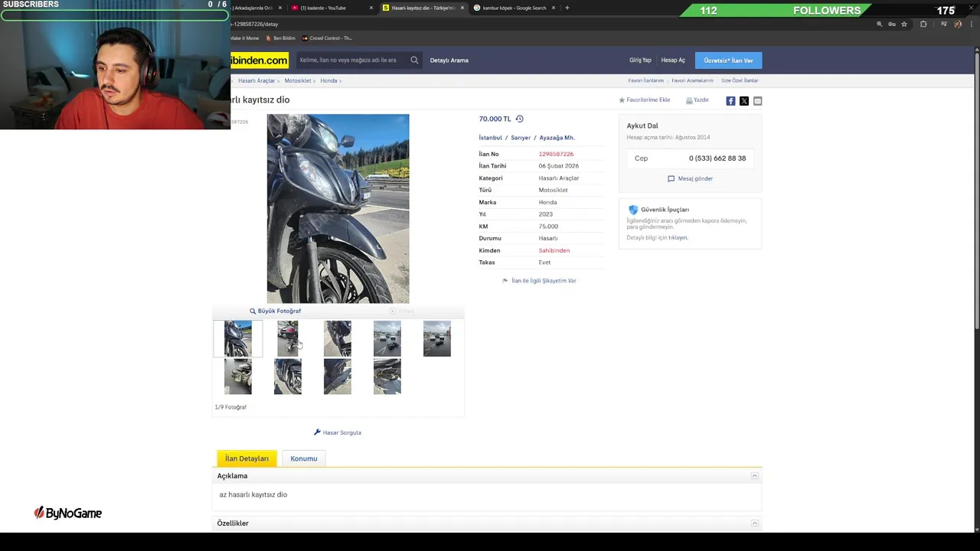Open Motosiklet breadcrumb
Viewport: 980px width, 551px height.
click(x=298, y=80)
